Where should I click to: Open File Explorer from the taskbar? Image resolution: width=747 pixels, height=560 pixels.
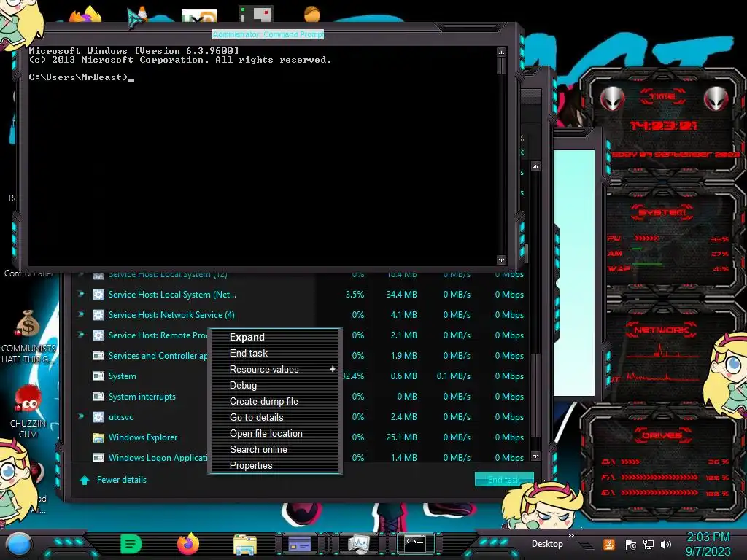245,544
